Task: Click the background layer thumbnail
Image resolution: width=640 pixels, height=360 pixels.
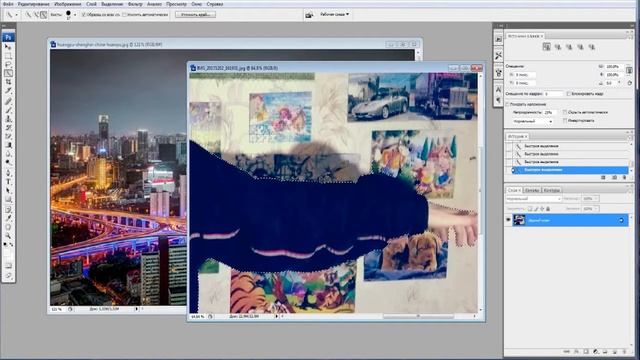Action: coord(519,220)
